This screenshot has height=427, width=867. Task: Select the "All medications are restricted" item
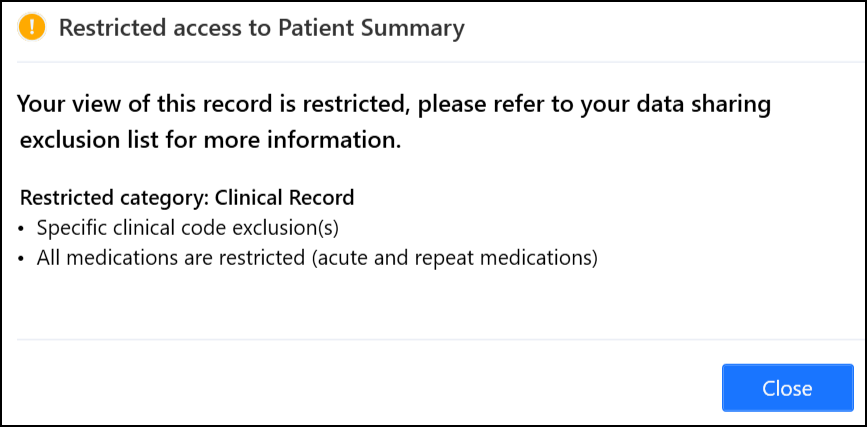(x=317, y=258)
